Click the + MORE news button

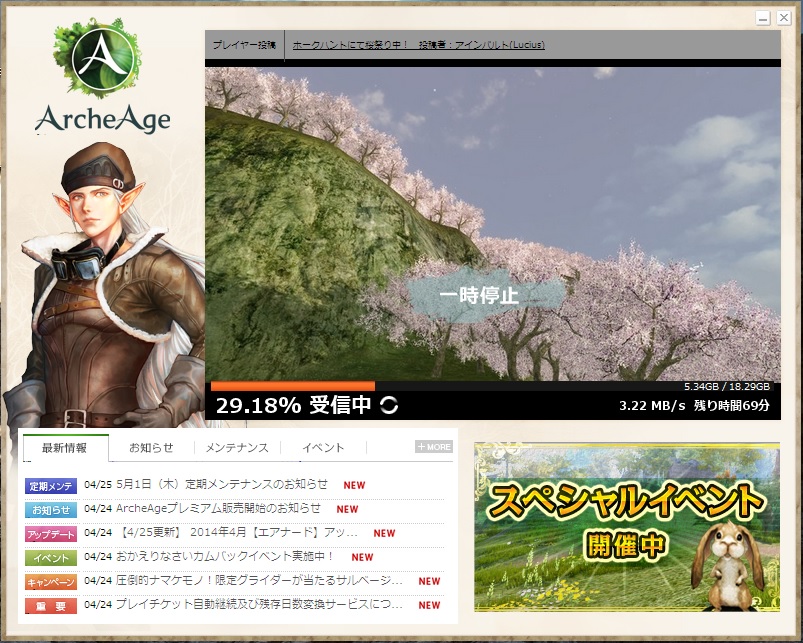pos(434,447)
